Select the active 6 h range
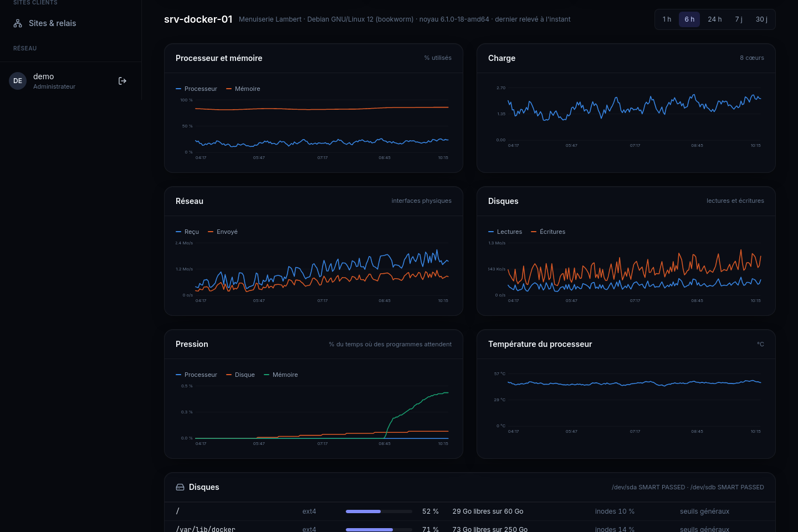Image resolution: width=798 pixels, height=532 pixels. [x=689, y=19]
